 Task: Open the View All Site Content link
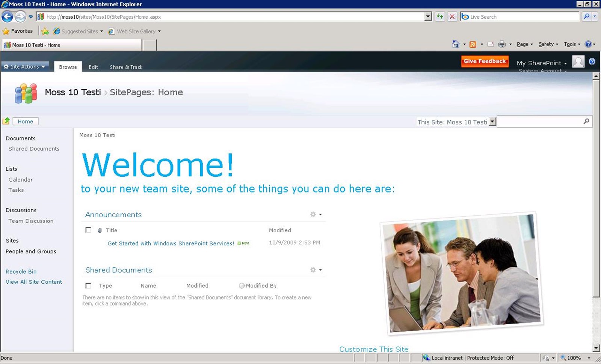click(x=34, y=282)
